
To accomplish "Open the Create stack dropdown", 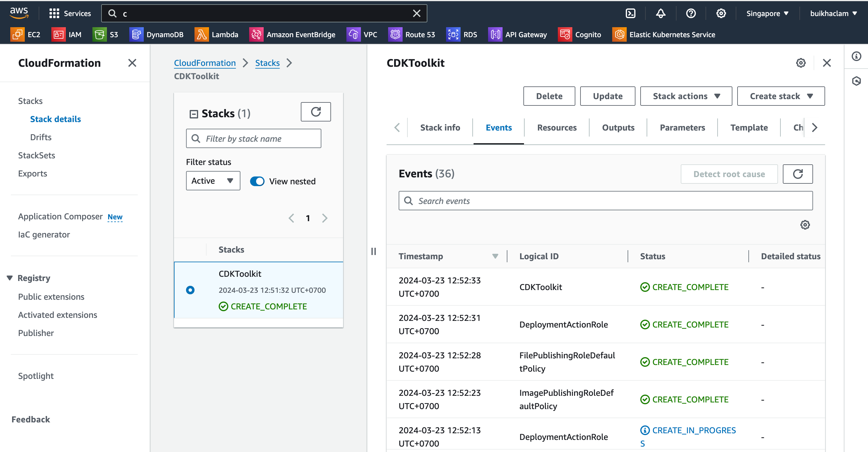I will coord(781,96).
